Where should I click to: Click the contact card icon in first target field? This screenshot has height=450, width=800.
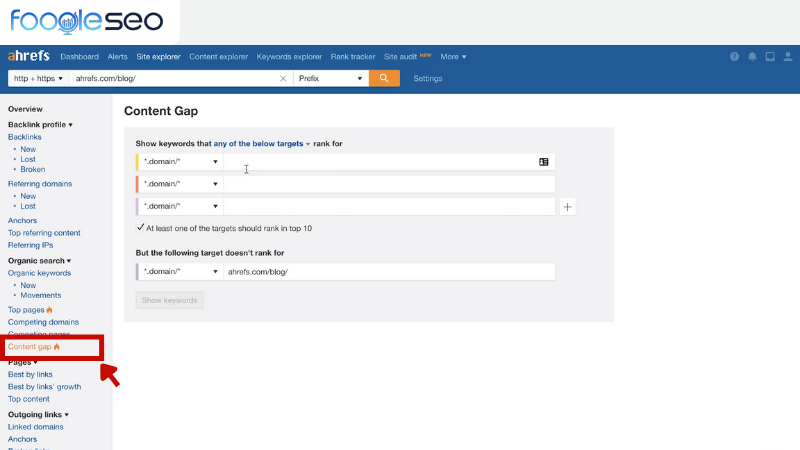coord(544,161)
